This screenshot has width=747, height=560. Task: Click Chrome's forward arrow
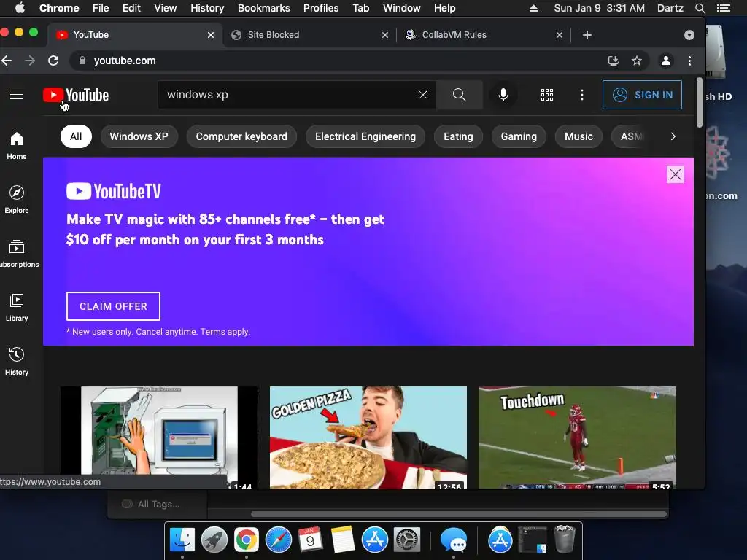pos(29,61)
